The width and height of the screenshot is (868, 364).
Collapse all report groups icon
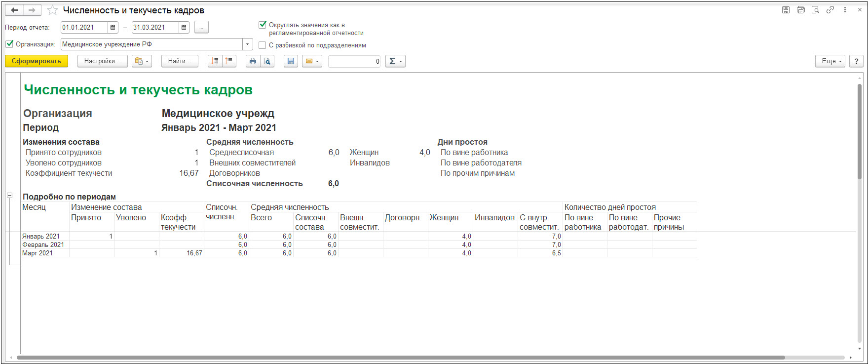point(229,61)
